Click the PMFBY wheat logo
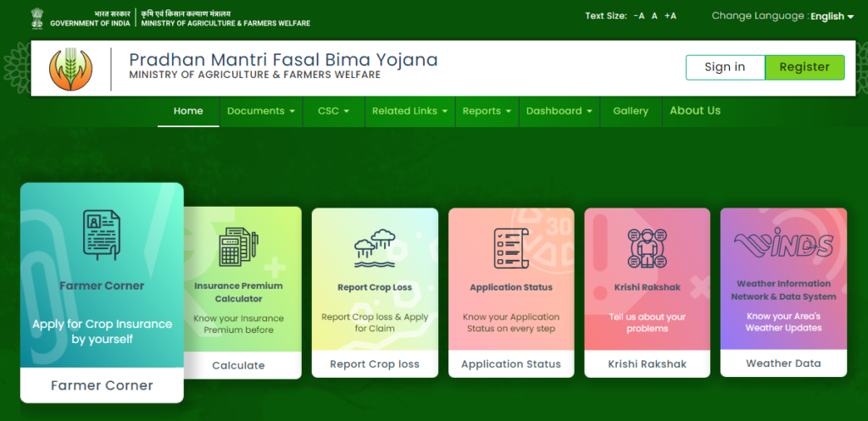 pyautogui.click(x=71, y=69)
